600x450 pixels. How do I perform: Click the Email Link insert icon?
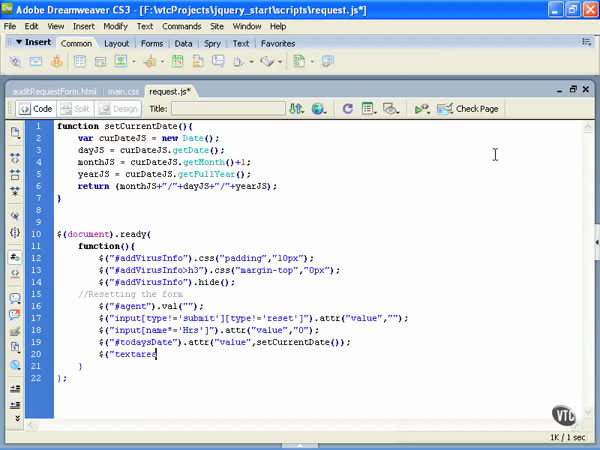pyautogui.click(x=37, y=62)
